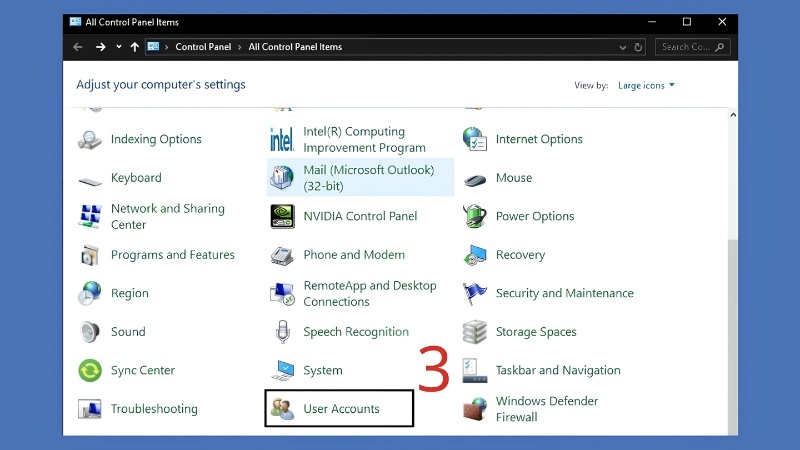Open the Phone and Modem link text
The image size is (800, 450).
354,255
